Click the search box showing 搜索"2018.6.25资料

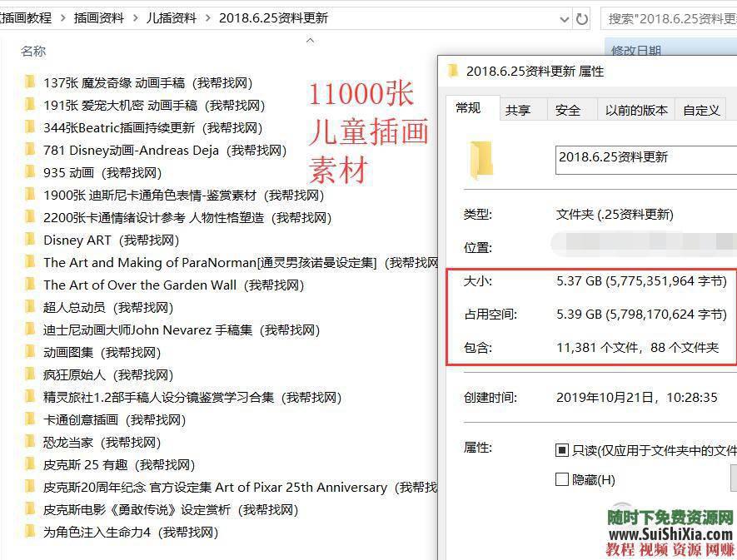tap(670, 15)
